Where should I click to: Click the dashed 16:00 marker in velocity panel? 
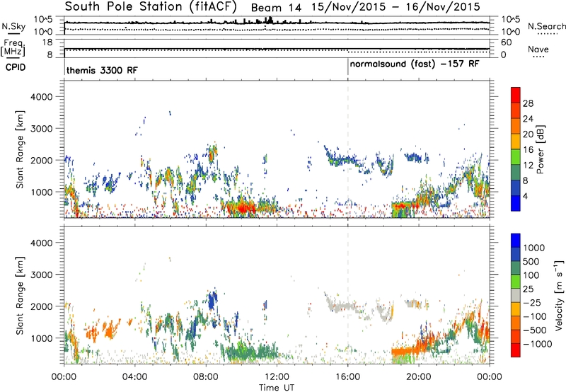click(348, 295)
